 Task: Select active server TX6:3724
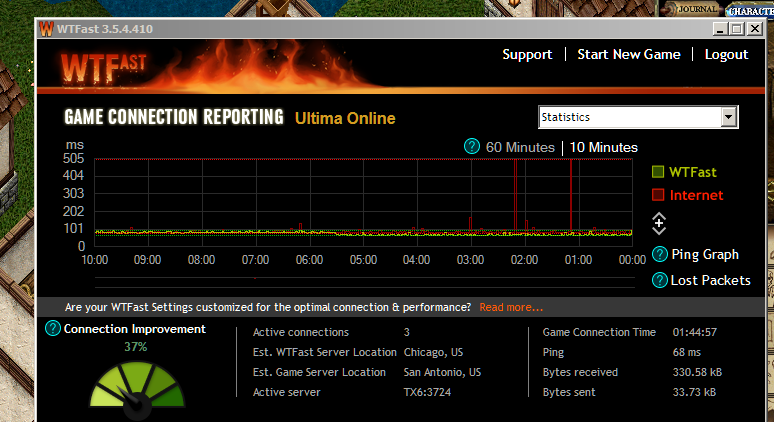[427, 392]
